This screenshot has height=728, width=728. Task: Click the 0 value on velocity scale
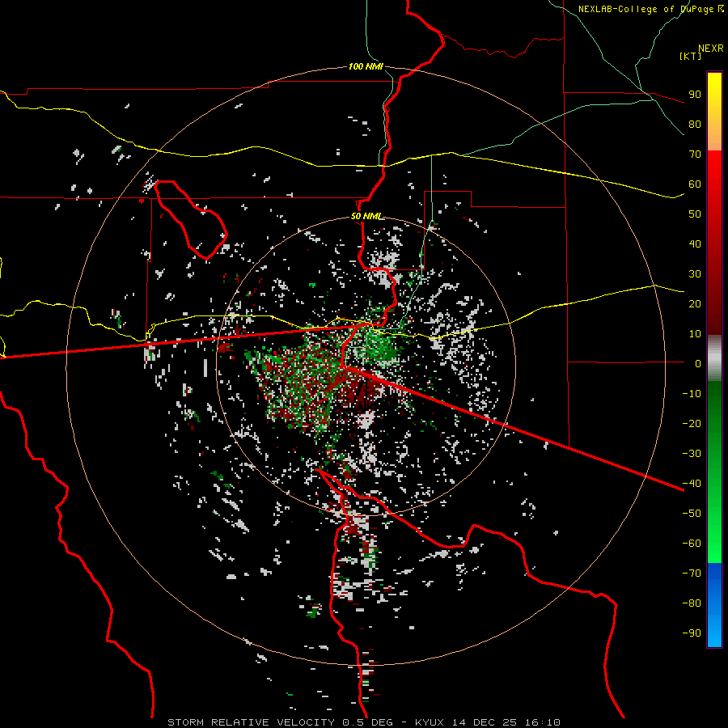pyautogui.click(x=698, y=363)
